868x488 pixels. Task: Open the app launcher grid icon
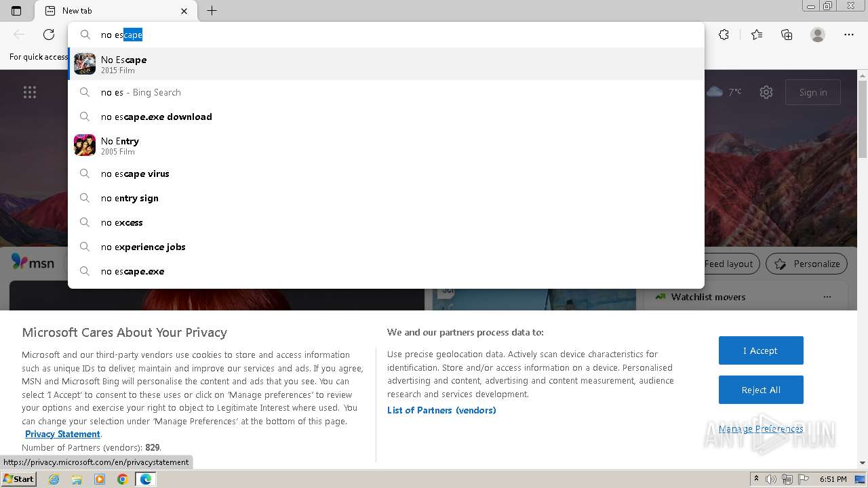[x=30, y=92]
